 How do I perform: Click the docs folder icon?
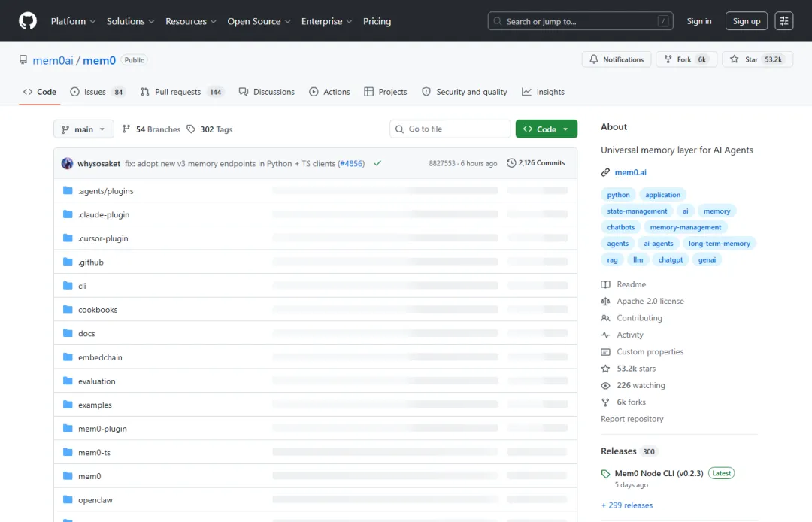[x=68, y=333]
